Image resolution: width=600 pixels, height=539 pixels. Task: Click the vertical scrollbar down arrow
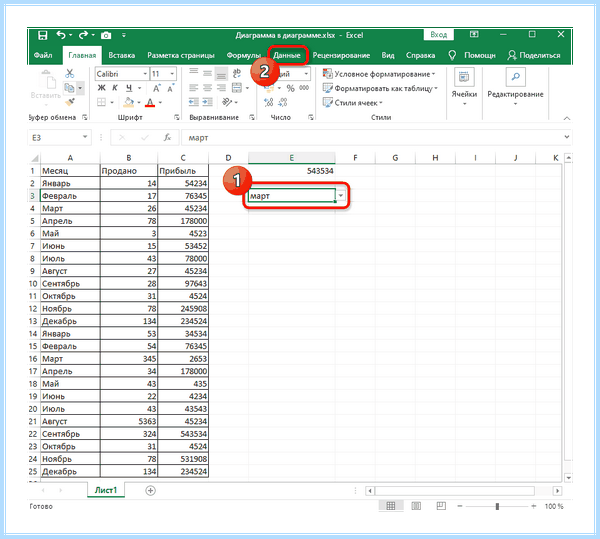pos(568,477)
